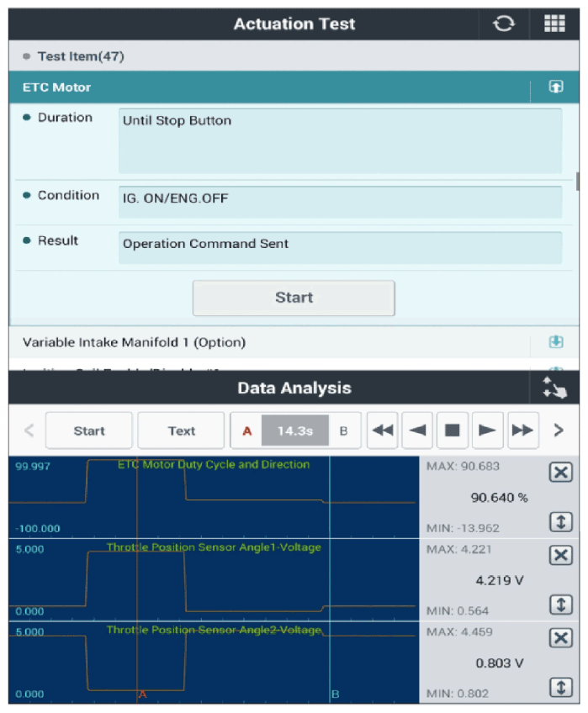Screen dimensions: 588x713
Task: Close the Throttle Position Sensor Angle2 graph
Action: pyautogui.click(x=560, y=637)
